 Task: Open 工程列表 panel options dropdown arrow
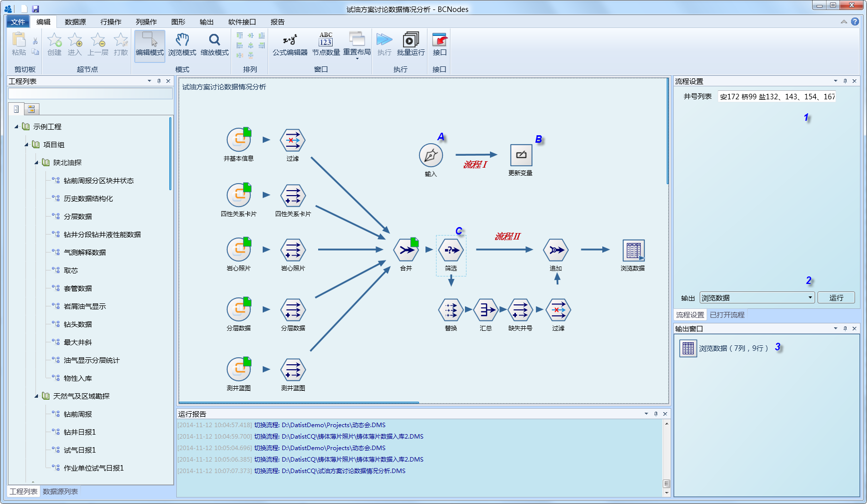[x=149, y=81]
